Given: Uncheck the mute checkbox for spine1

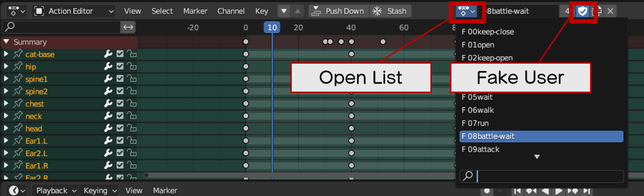Looking at the screenshot, I should tap(120, 79).
